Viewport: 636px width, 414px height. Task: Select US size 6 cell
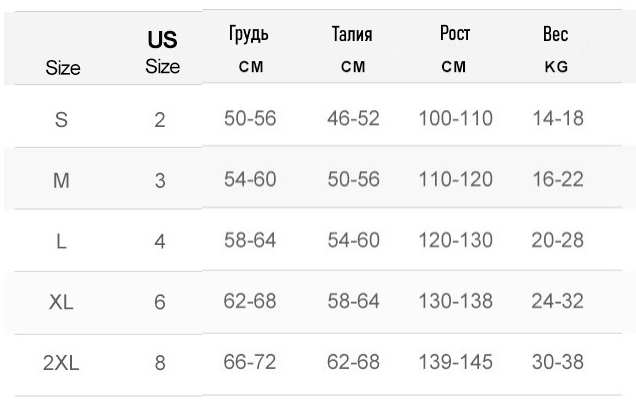click(x=160, y=302)
